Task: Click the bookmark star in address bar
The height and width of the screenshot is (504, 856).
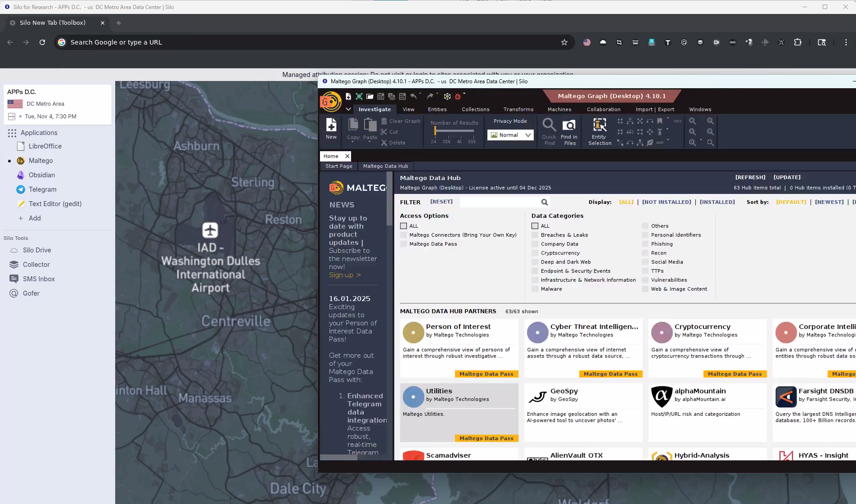Action: 564,42
